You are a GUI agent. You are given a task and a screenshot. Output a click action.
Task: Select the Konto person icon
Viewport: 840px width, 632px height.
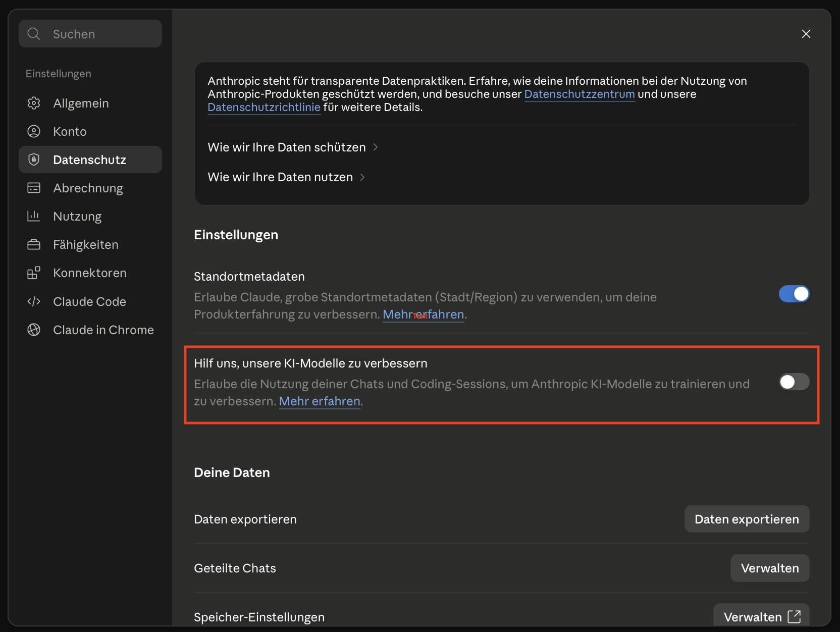(x=34, y=131)
